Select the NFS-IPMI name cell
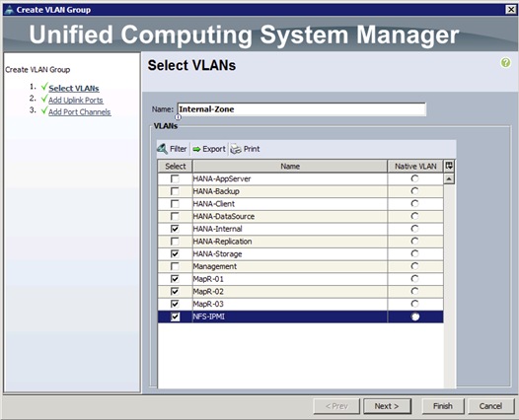Viewport: 519px width, 420px height. coord(290,316)
